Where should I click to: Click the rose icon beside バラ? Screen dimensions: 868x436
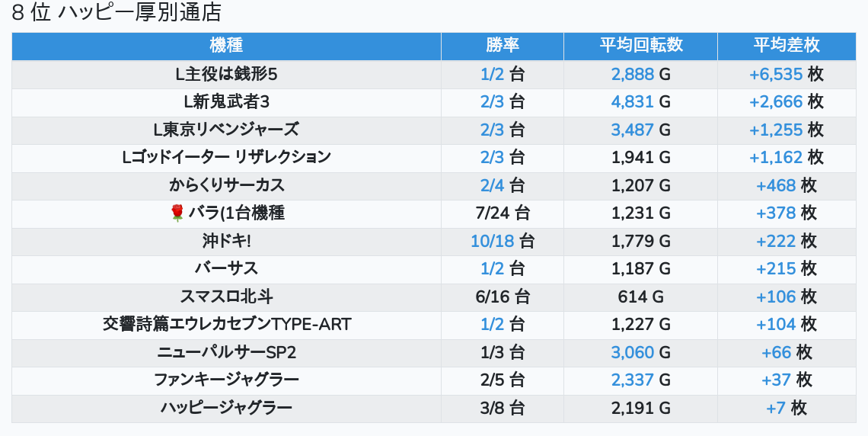(x=177, y=213)
